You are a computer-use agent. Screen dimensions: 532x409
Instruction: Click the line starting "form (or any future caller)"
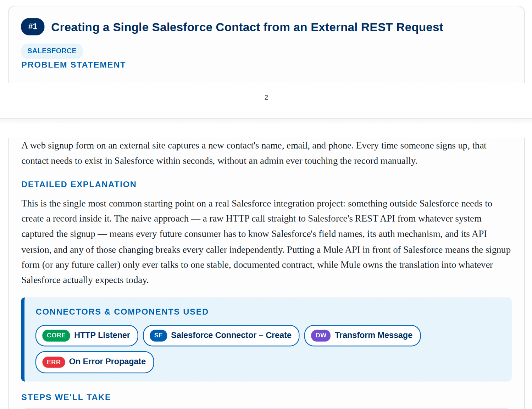257,265
